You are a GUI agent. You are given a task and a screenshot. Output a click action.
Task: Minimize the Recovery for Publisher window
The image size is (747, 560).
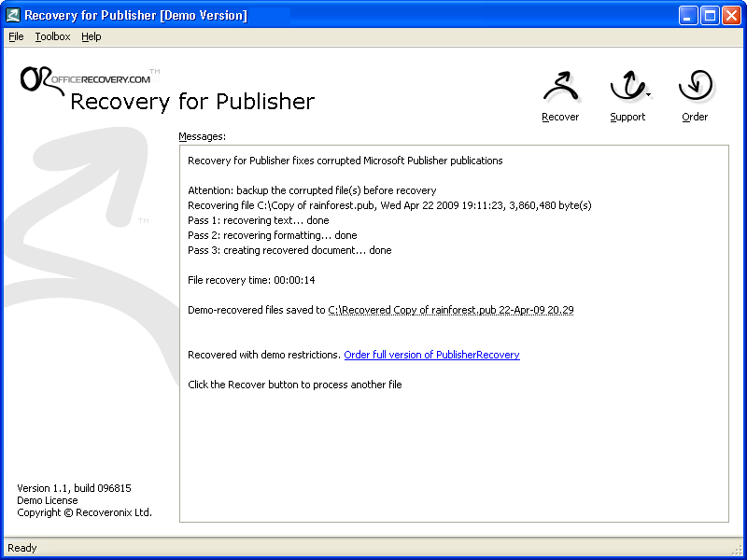[x=687, y=16]
